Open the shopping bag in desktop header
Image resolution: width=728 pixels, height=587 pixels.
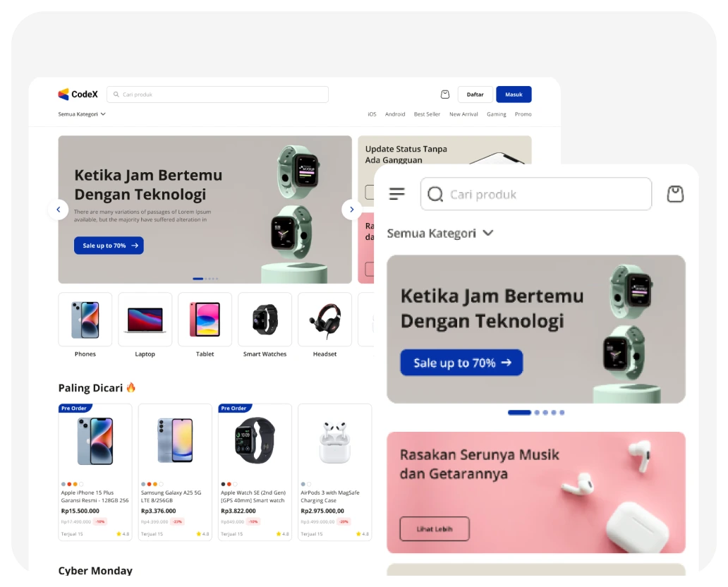point(445,94)
